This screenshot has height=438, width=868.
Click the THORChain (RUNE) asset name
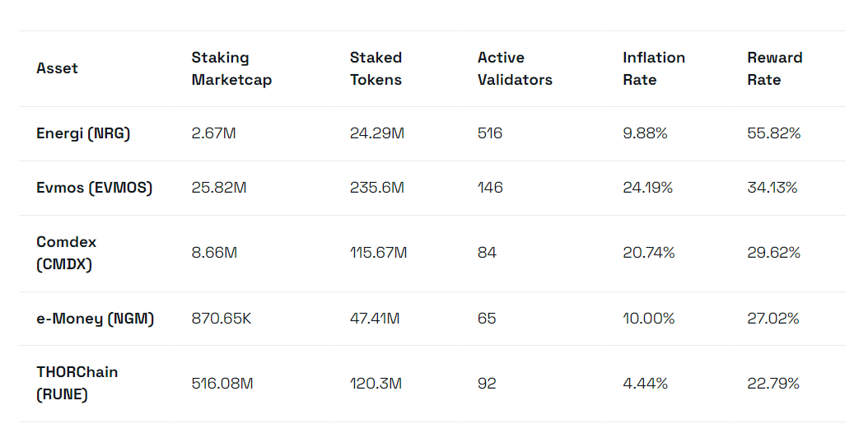point(77,383)
